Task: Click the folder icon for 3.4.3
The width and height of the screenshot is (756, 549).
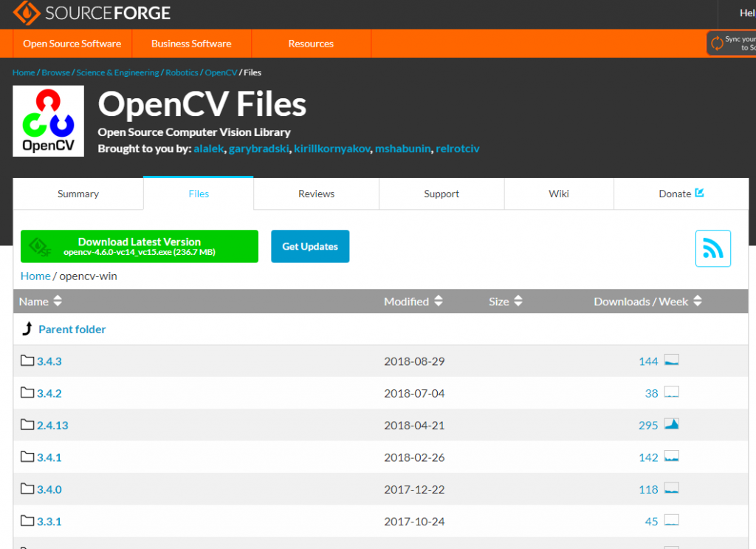Action: pyautogui.click(x=27, y=361)
